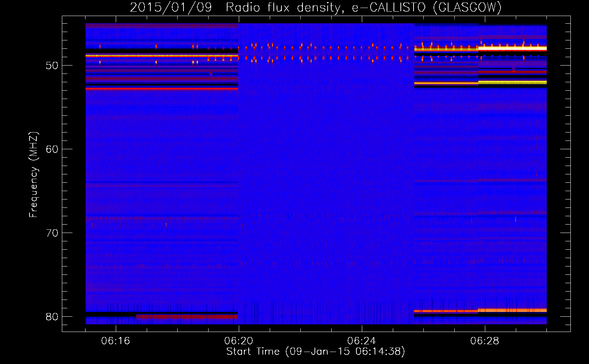Click the 06:20 time tick label
The height and width of the screenshot is (364, 589).
click(239, 341)
